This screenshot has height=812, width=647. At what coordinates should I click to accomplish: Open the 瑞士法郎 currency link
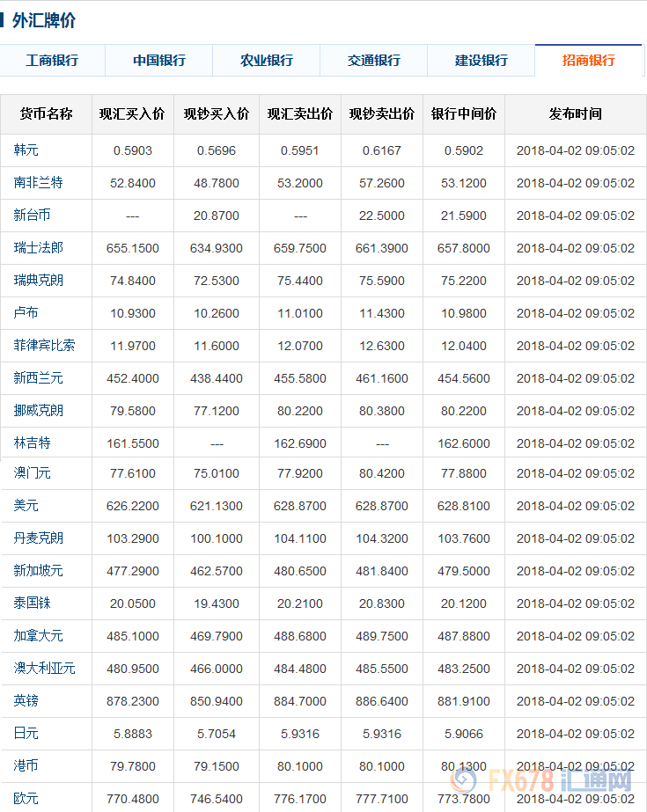click(39, 247)
